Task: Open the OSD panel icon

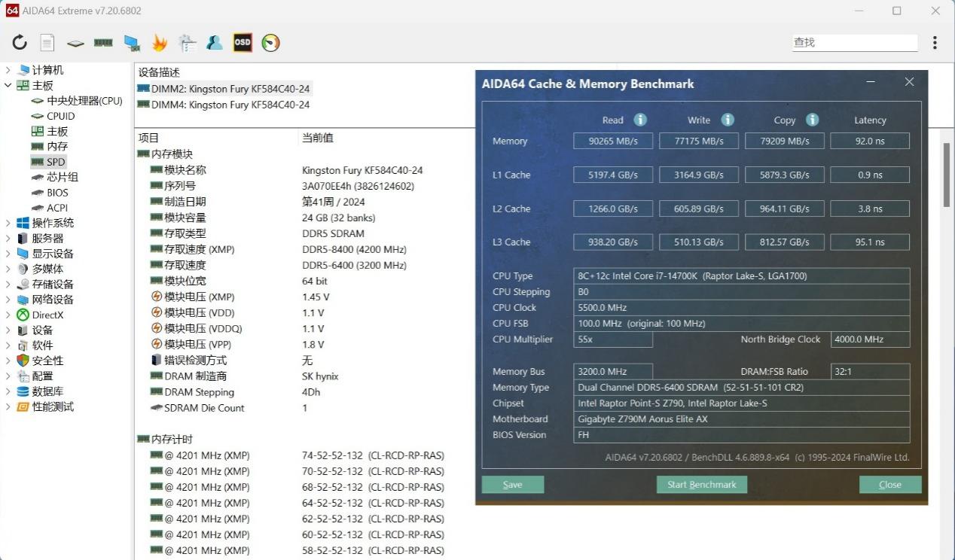Action: point(243,42)
